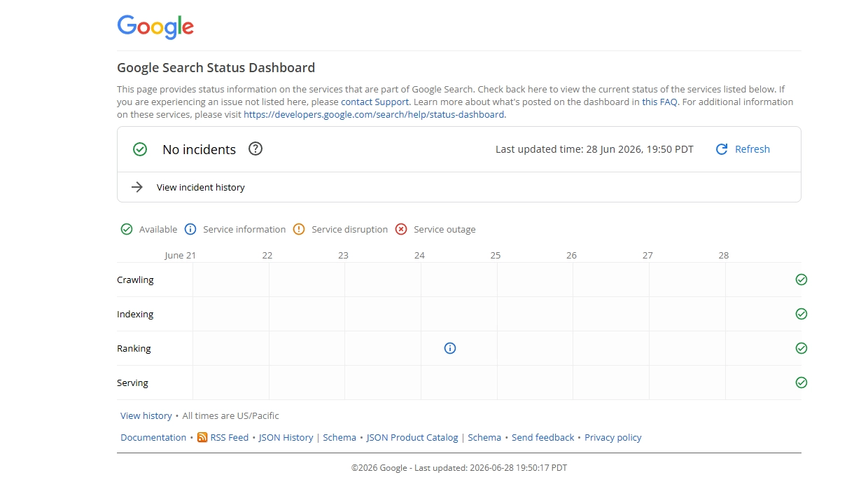Click the June 21 date header

180,255
